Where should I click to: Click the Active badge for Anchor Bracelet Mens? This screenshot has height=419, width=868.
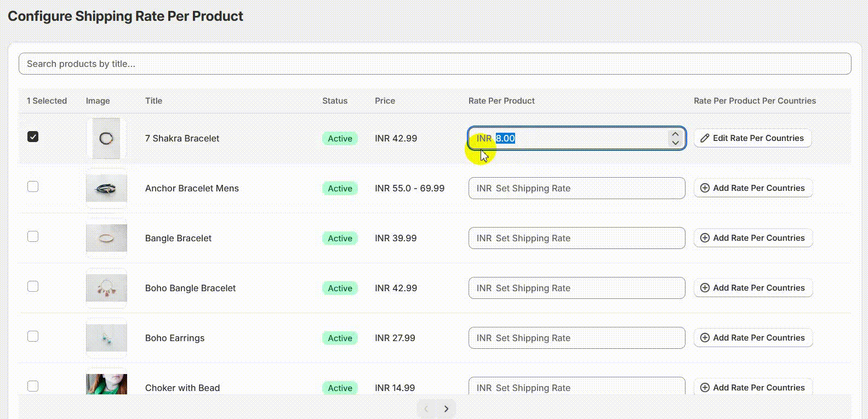[x=340, y=188]
